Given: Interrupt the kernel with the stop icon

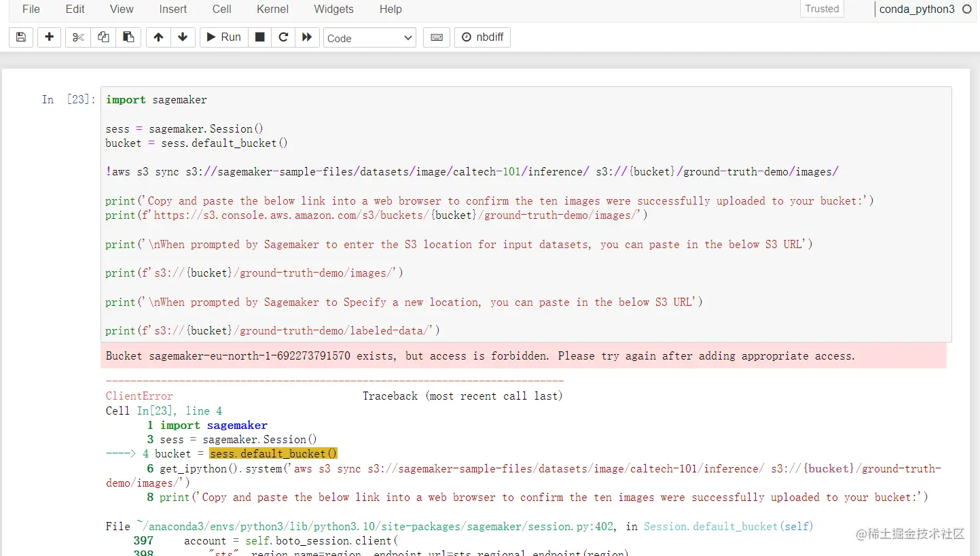Looking at the screenshot, I should click(x=259, y=37).
